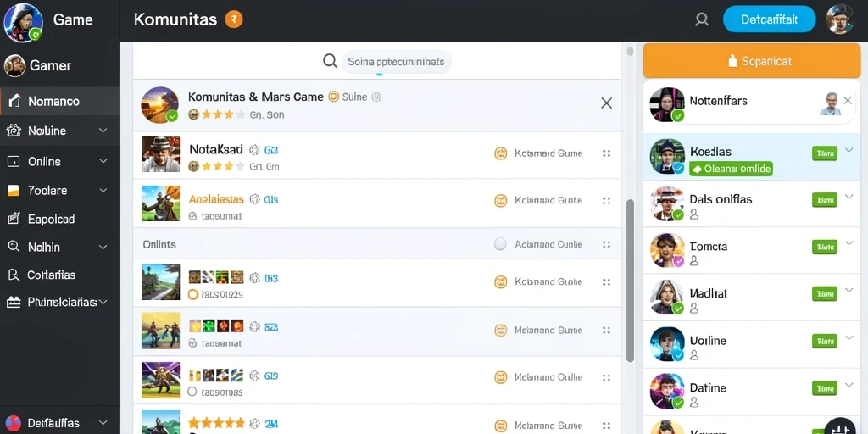This screenshot has height=434, width=868.
Task: Click the orange face icon beside Kotamard Gume
Action: (500, 153)
